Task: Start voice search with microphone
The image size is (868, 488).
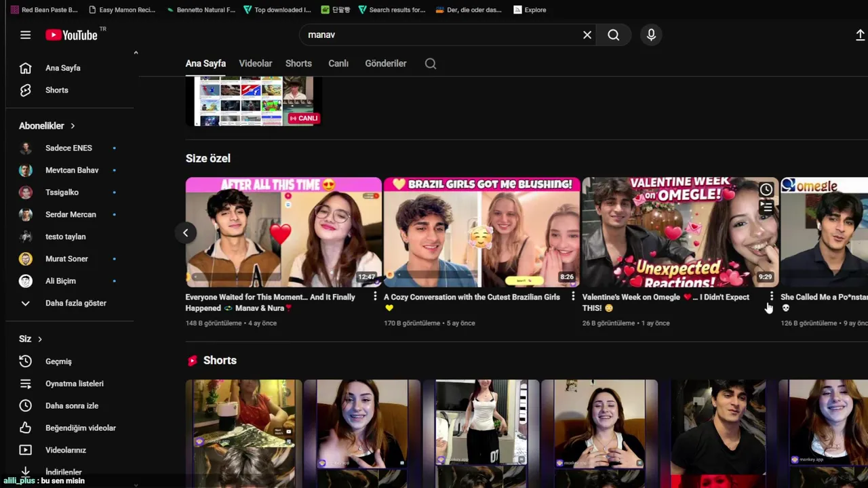Action: click(651, 35)
